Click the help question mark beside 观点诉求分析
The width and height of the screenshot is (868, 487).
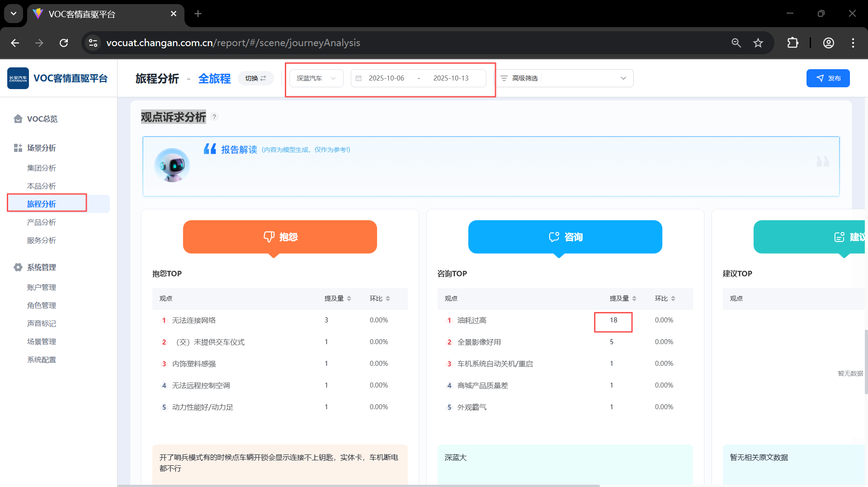tap(214, 117)
